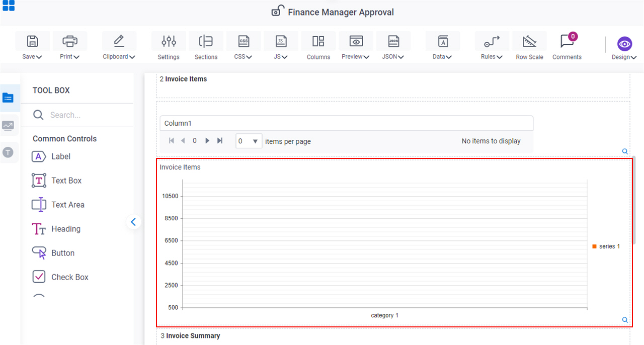The width and height of the screenshot is (644, 345).
Task: Expand the Data dropdown arrow
Action: pyautogui.click(x=449, y=57)
